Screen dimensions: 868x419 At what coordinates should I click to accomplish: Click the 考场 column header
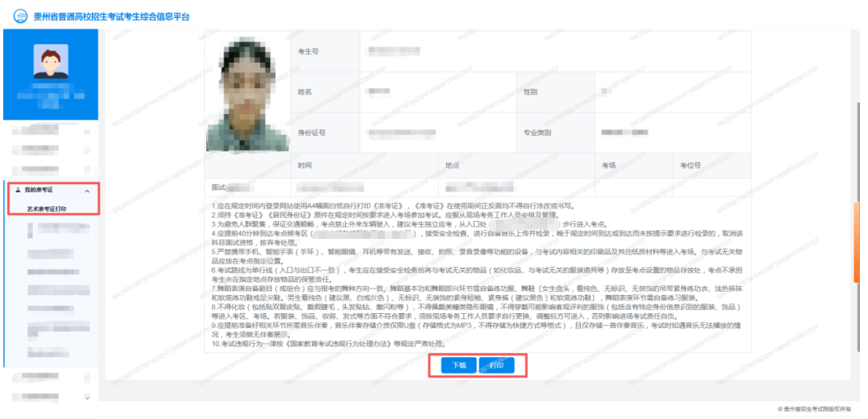tap(633, 165)
